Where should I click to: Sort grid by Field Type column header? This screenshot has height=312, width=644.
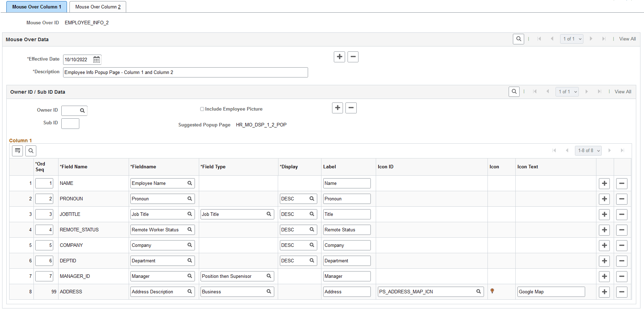tap(213, 167)
